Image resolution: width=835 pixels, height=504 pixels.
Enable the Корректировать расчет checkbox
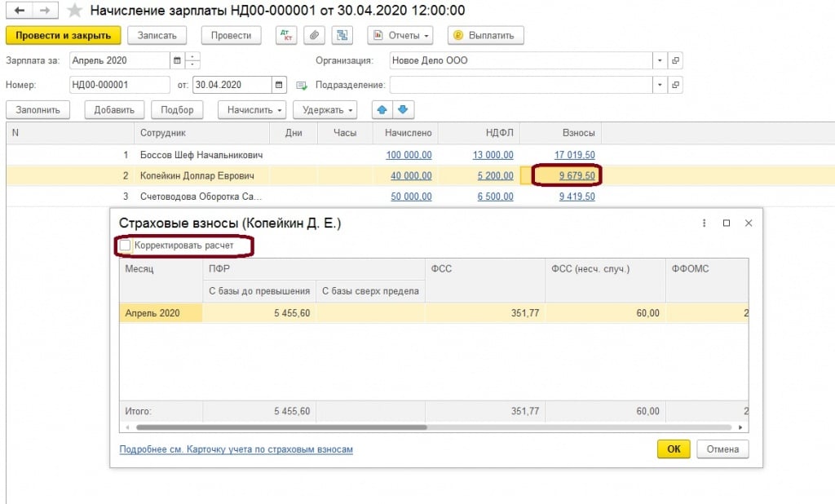pyautogui.click(x=126, y=245)
